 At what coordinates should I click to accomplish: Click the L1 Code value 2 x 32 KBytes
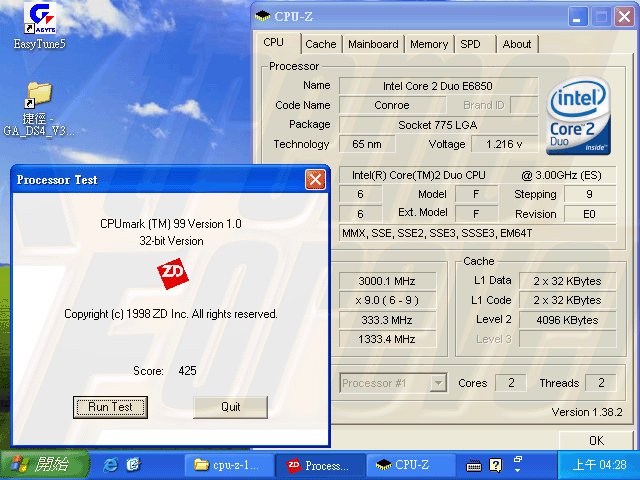point(567,300)
